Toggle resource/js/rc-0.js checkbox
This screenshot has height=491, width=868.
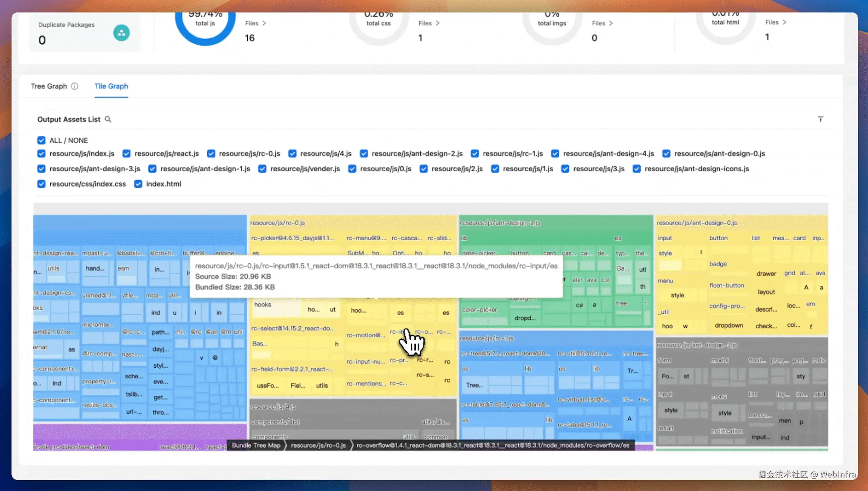(211, 154)
